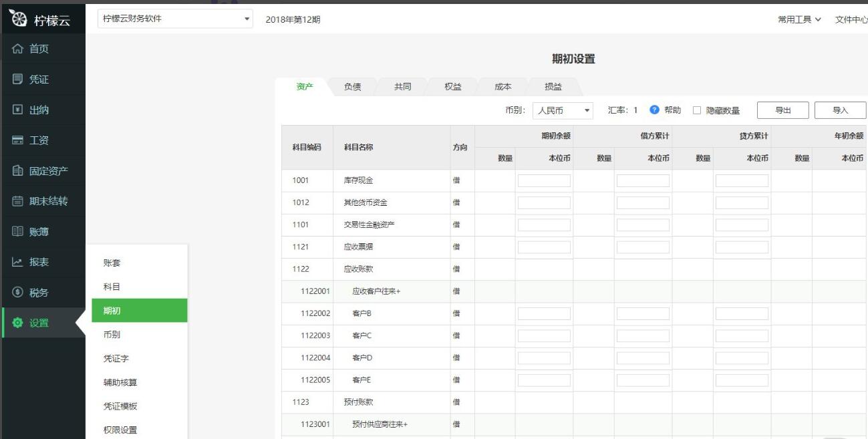The image size is (868, 439).
Task: Click 其他货币资金 期初余额 input field
Action: [x=544, y=202]
